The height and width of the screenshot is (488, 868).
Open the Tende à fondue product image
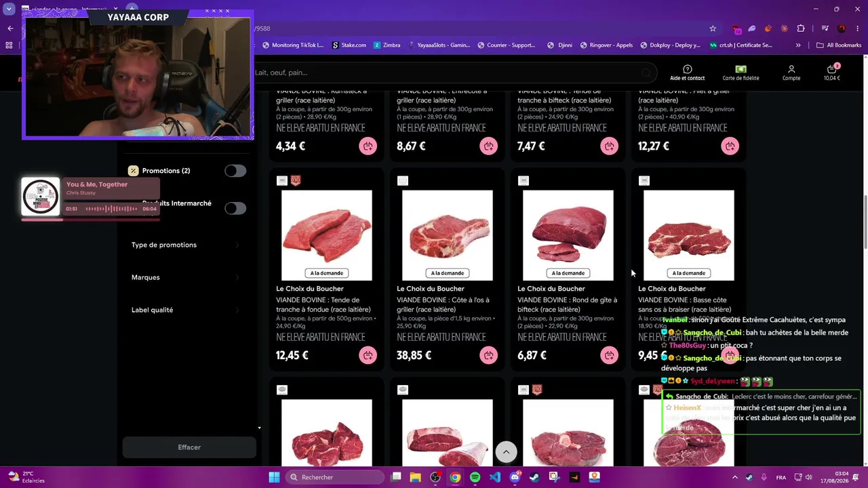(x=327, y=235)
